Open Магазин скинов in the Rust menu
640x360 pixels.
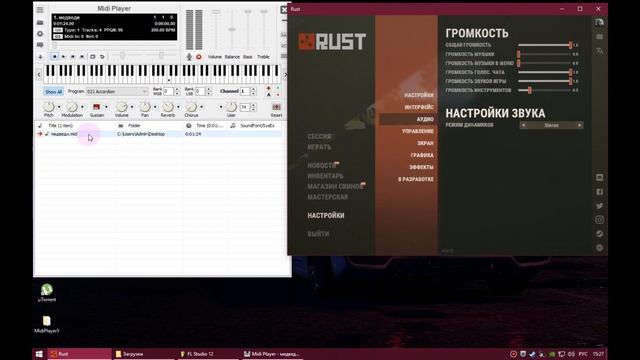(335, 187)
